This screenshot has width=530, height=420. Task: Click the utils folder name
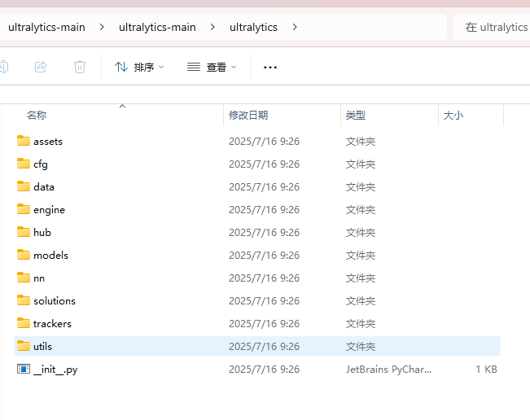pos(42,347)
